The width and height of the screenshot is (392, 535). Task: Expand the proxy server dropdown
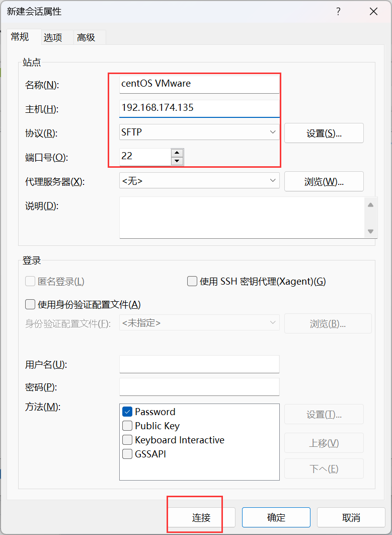(x=199, y=181)
